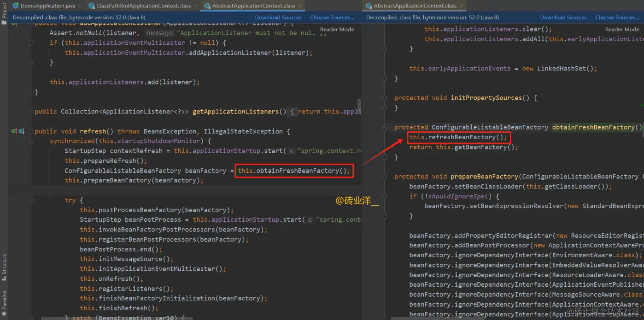Click 'this.onRefresh();' line

click(x=111, y=279)
